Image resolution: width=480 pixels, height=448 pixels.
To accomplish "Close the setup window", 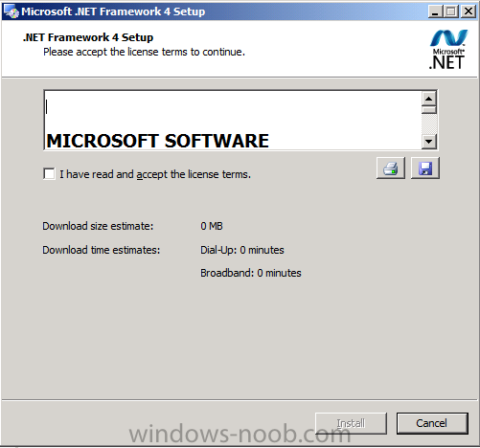I will (x=469, y=11).
